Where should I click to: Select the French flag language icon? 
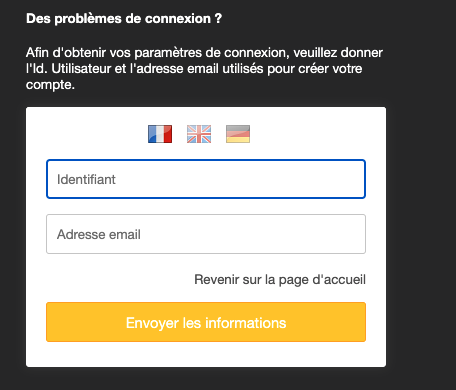[x=160, y=134]
